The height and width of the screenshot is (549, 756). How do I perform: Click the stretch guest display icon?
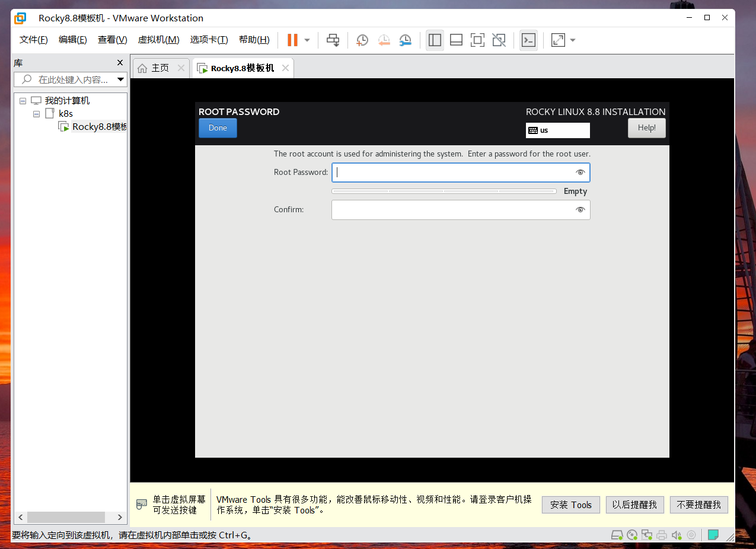point(558,40)
